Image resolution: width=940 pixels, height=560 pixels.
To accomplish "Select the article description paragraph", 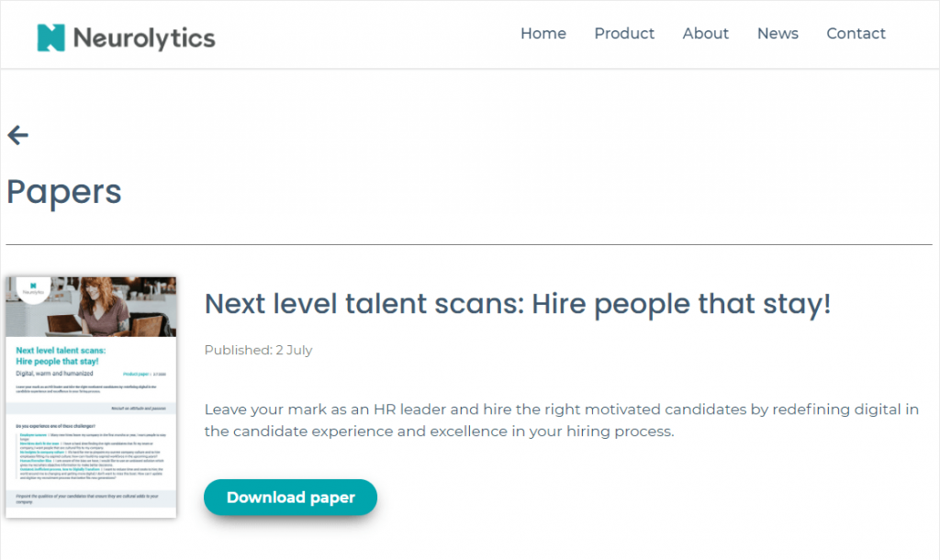I will tap(561, 420).
